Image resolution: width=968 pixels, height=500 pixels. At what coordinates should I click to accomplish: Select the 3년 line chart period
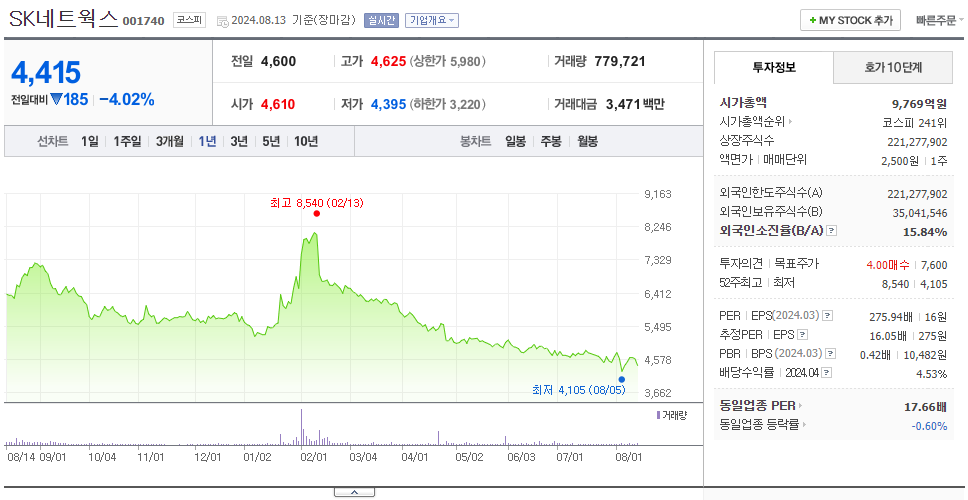pyautogui.click(x=239, y=141)
